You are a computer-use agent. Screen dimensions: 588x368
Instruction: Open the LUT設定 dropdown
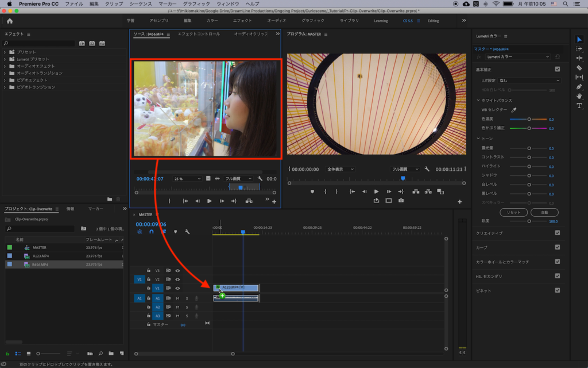(528, 80)
